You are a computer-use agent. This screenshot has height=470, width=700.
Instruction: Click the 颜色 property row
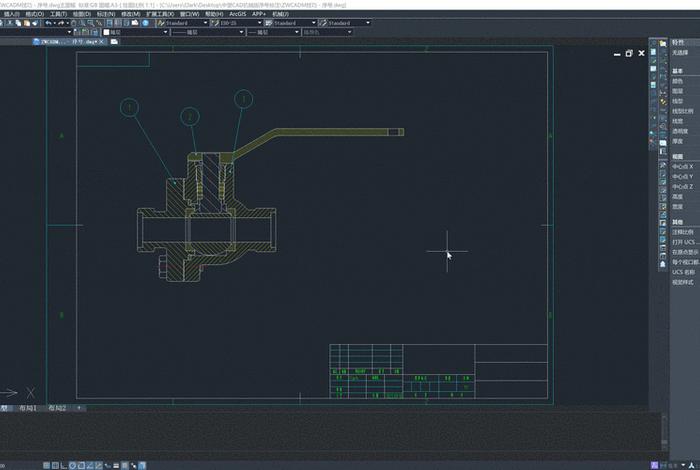click(685, 81)
